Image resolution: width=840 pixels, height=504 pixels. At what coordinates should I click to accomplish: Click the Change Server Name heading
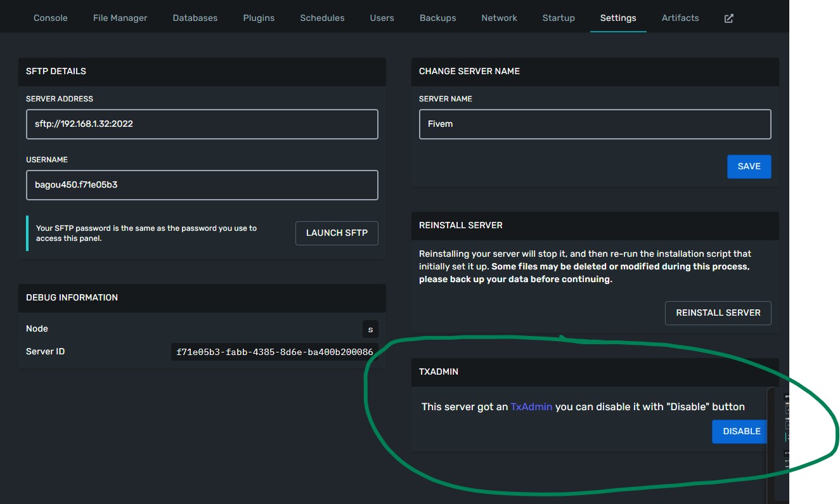[469, 71]
